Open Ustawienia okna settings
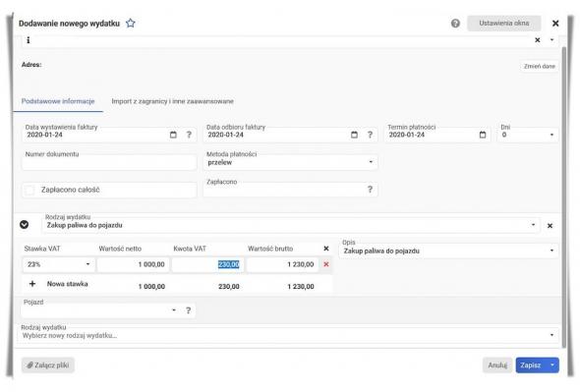The height and width of the screenshot is (392, 580). coord(503,24)
